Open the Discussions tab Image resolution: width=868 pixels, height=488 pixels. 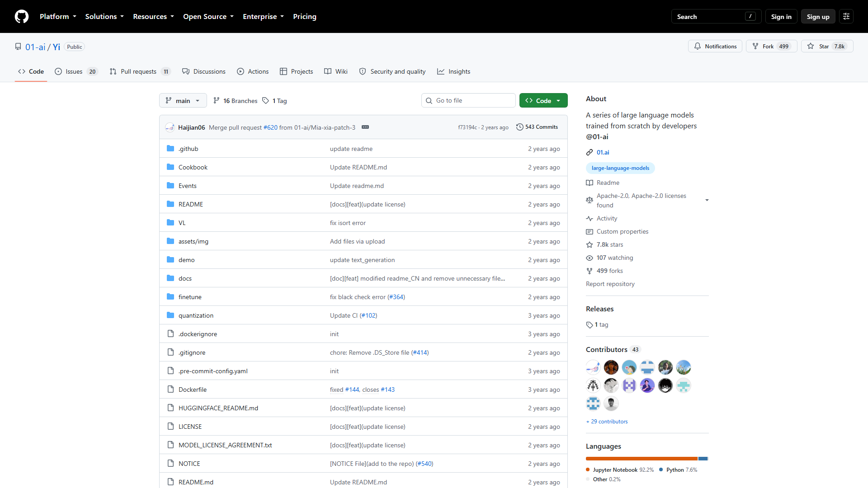(203, 72)
